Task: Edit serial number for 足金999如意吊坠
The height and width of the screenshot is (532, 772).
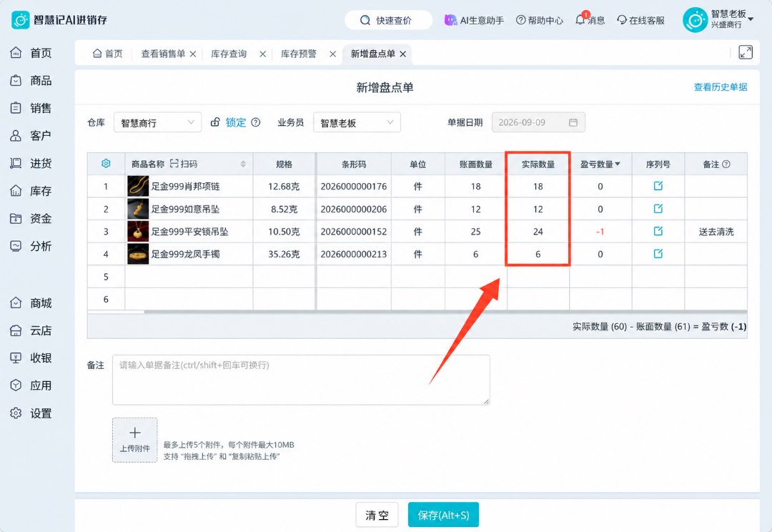Action: point(658,208)
